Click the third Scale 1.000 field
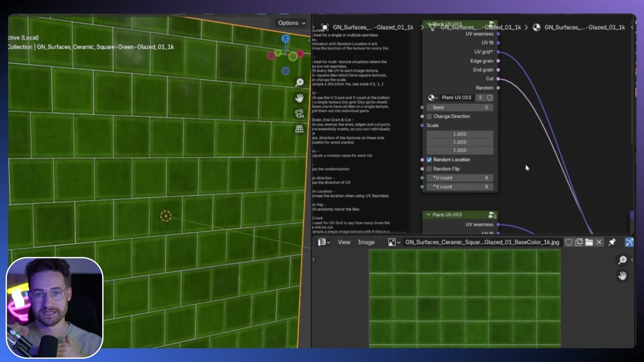 pos(460,150)
